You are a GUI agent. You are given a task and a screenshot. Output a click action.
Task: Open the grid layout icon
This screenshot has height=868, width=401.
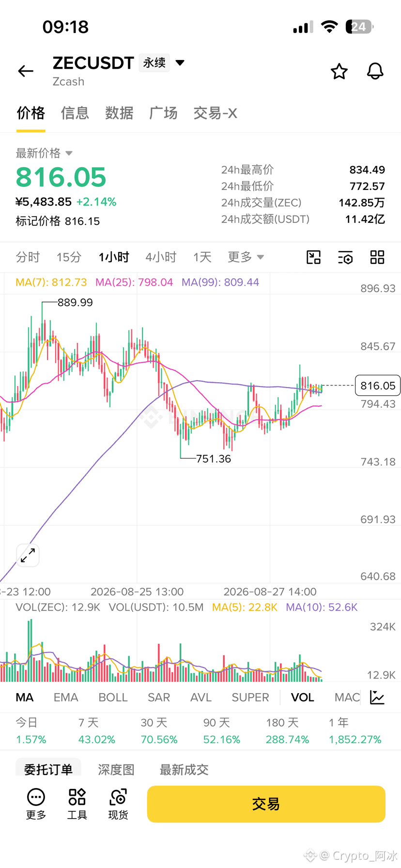(x=377, y=257)
